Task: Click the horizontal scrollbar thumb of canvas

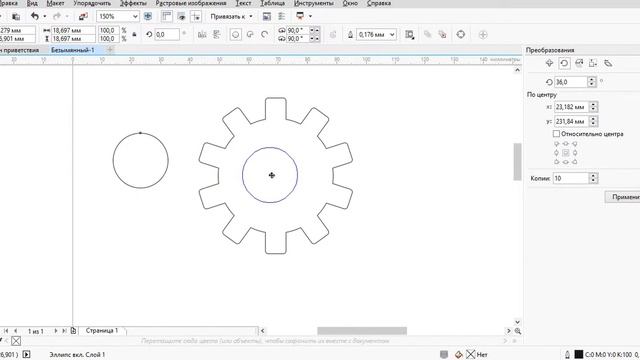Action: (x=362, y=331)
